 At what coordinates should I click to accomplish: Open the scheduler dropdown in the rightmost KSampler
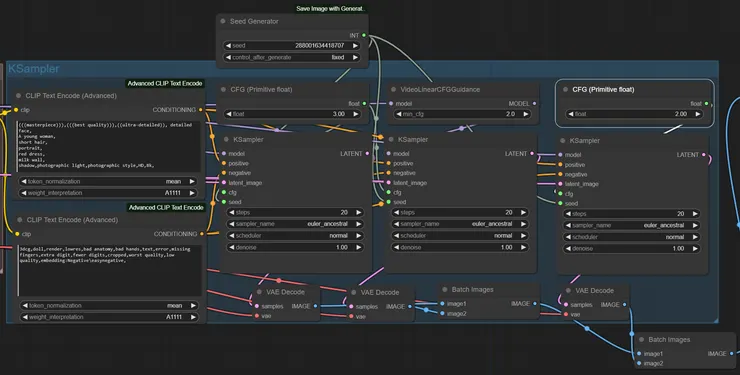(x=631, y=237)
